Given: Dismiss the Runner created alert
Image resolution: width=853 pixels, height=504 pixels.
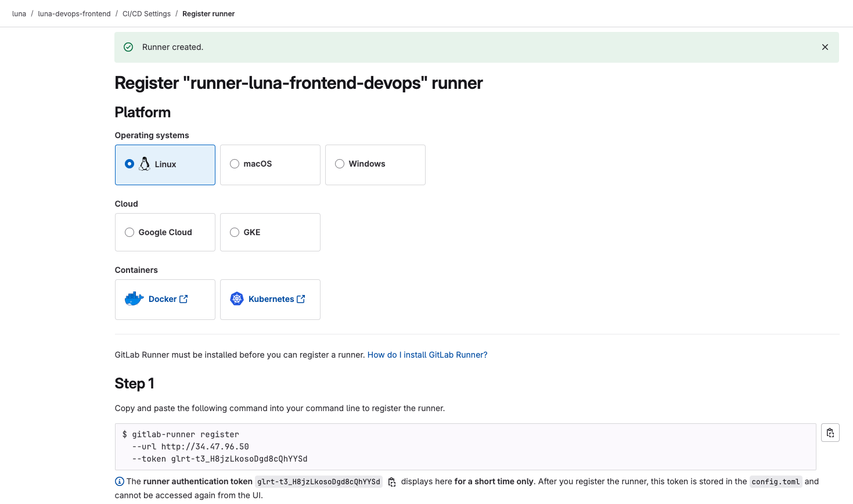Looking at the screenshot, I should [825, 47].
